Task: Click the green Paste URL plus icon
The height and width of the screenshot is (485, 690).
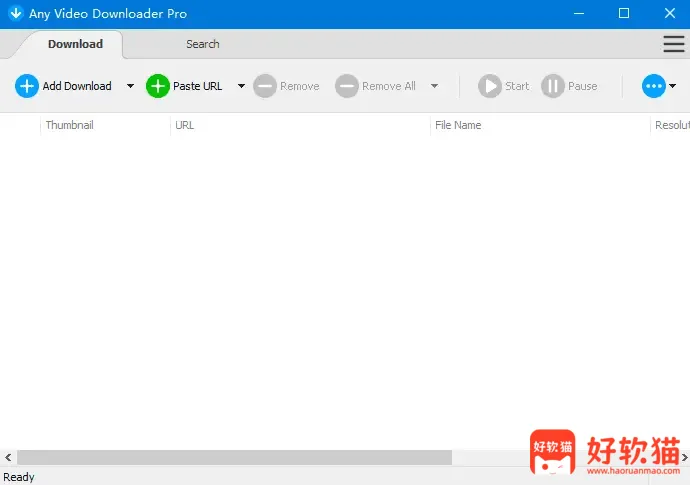Action: (x=158, y=86)
